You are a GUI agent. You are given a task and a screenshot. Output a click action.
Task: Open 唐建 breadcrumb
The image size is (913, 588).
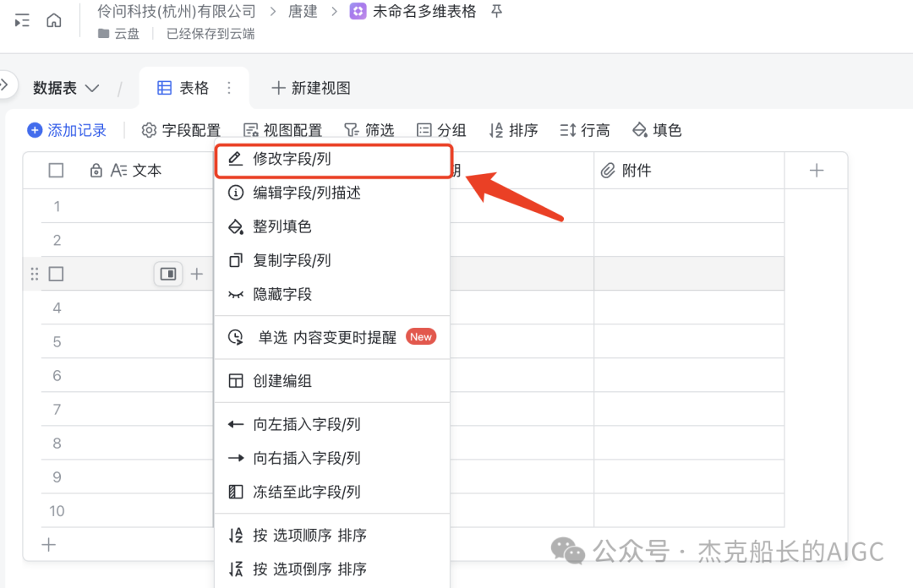click(303, 11)
